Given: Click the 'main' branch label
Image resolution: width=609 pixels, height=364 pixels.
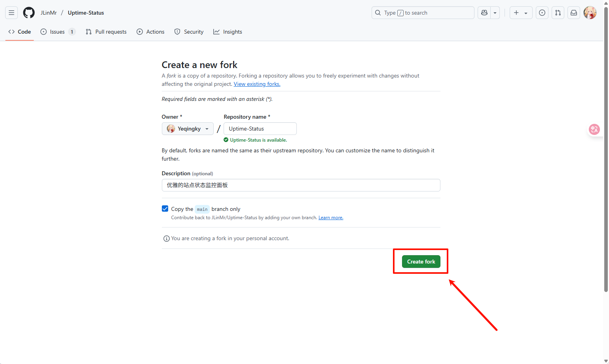Looking at the screenshot, I should (x=202, y=209).
